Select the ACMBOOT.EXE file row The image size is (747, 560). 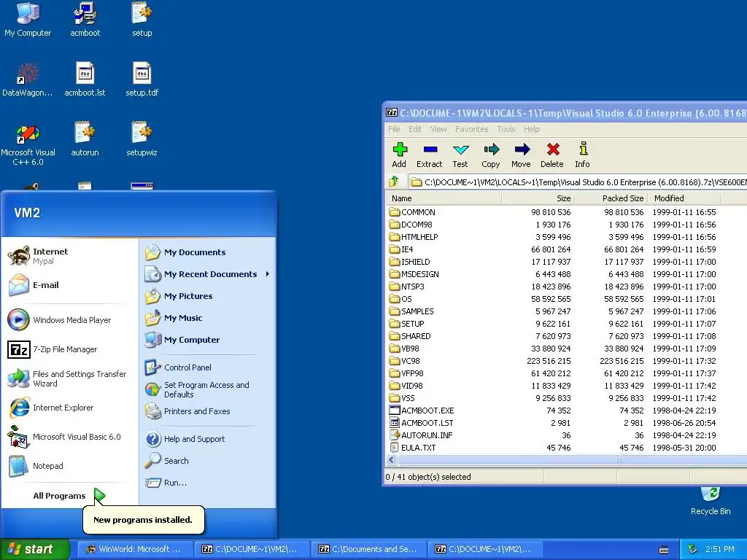point(566,411)
